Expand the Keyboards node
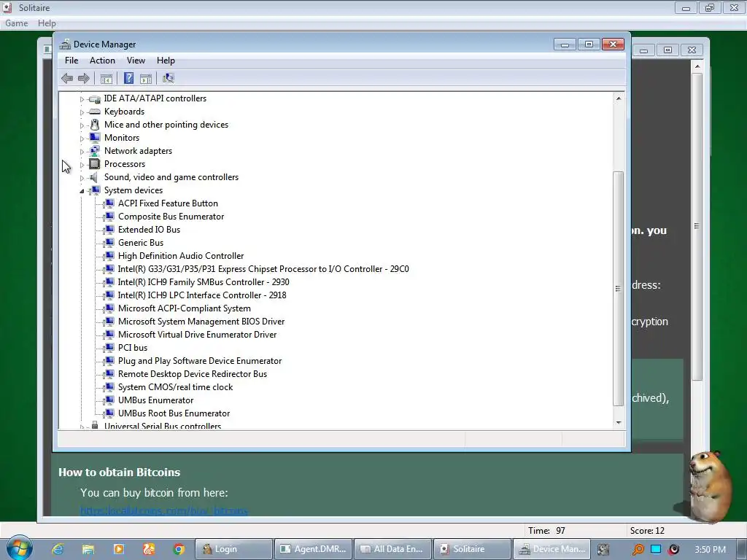Image resolution: width=747 pixels, height=560 pixels. pyautogui.click(x=82, y=112)
